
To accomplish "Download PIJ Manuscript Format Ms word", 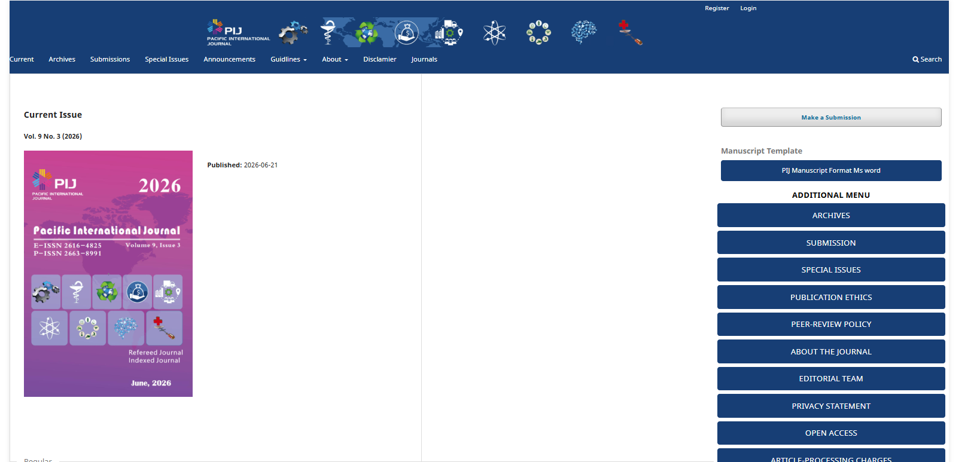I will pyautogui.click(x=831, y=170).
